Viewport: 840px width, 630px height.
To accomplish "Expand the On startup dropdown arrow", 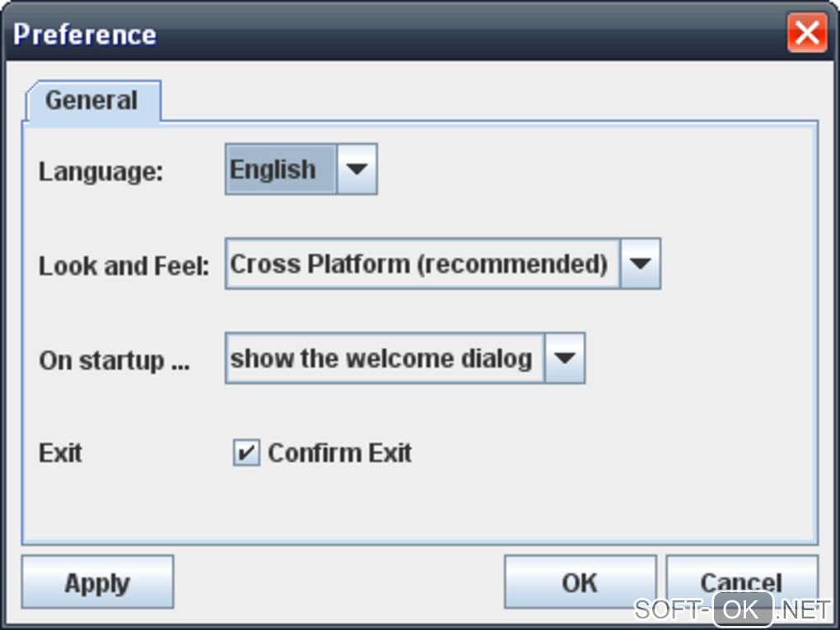I will pos(564,359).
